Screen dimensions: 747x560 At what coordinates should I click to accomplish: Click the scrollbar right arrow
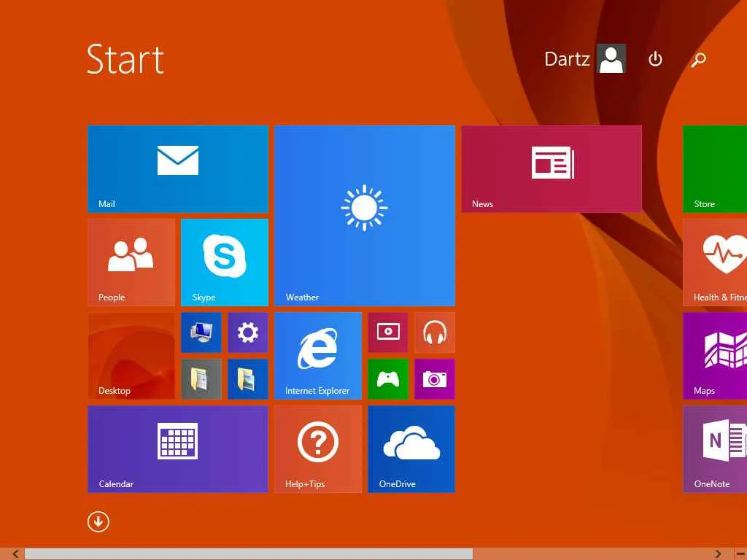click(718, 554)
